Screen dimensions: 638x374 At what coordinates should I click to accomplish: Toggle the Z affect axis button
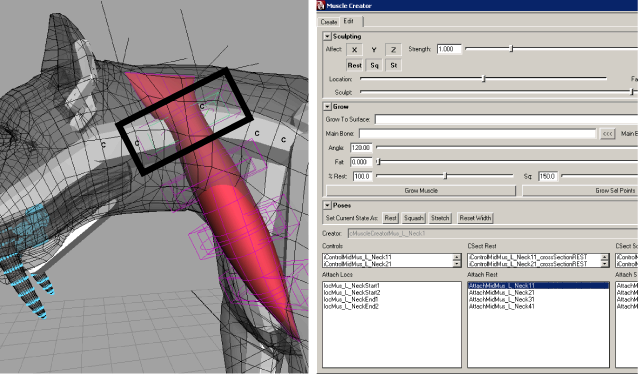coord(393,50)
